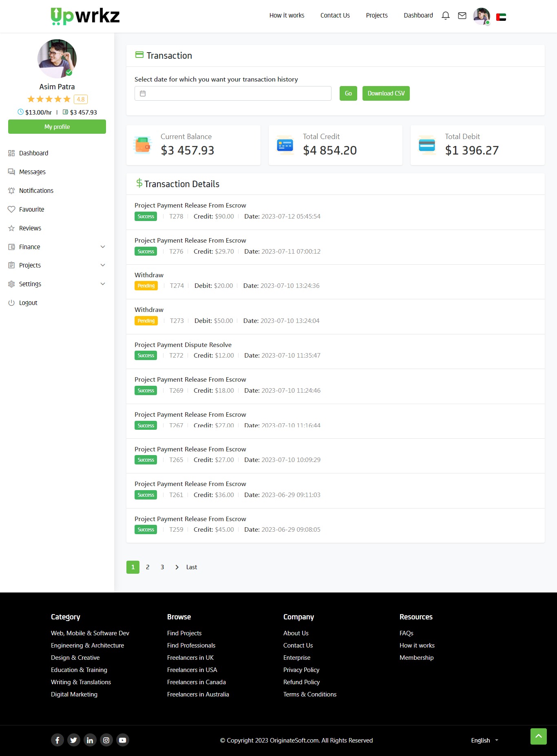The width and height of the screenshot is (557, 756).
Task: Open the notifications bell icon in header
Action: [x=446, y=15]
